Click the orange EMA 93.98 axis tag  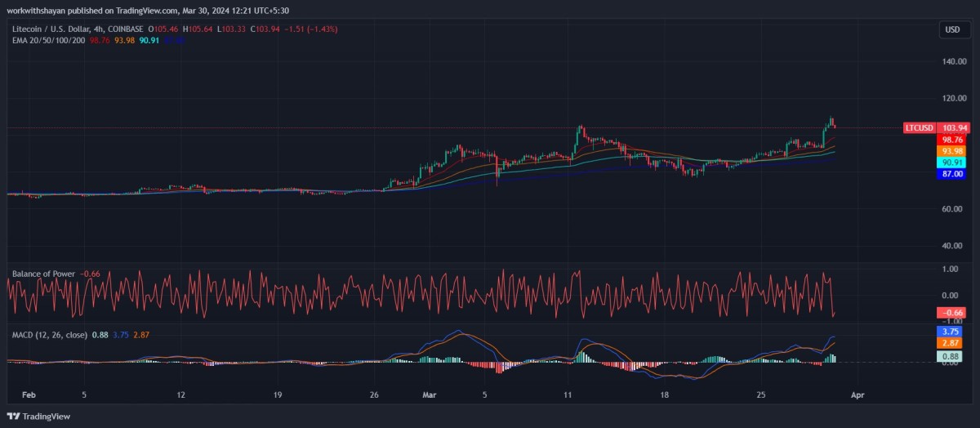point(952,151)
